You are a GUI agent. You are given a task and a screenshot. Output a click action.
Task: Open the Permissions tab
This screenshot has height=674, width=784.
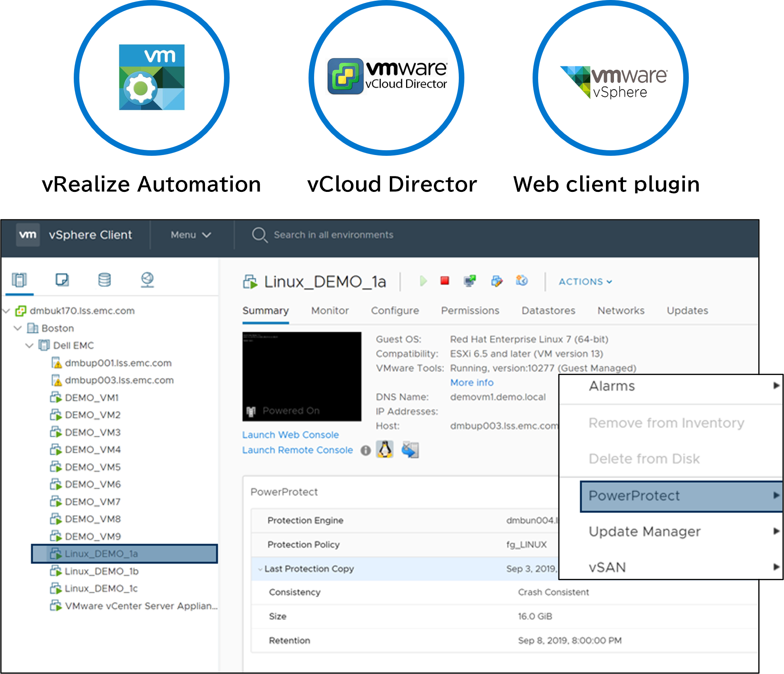[x=470, y=310]
